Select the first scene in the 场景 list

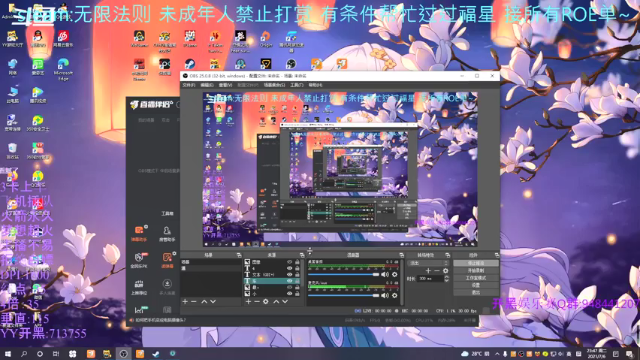(211, 262)
